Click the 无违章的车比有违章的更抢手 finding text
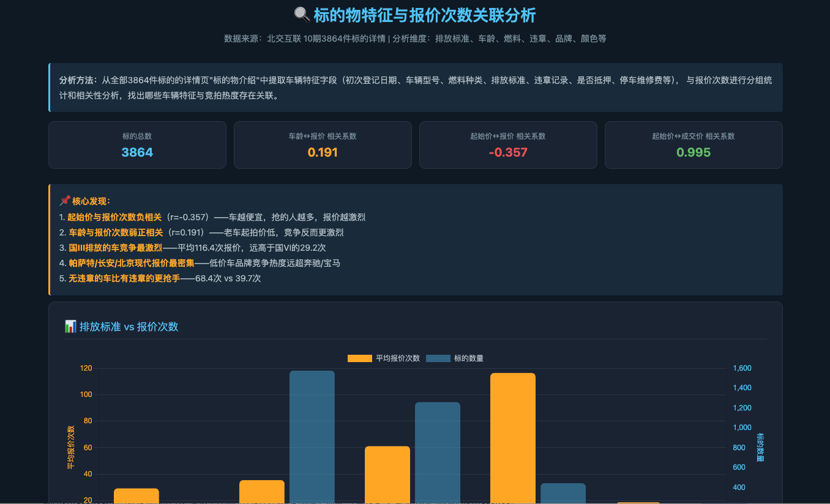 click(124, 278)
